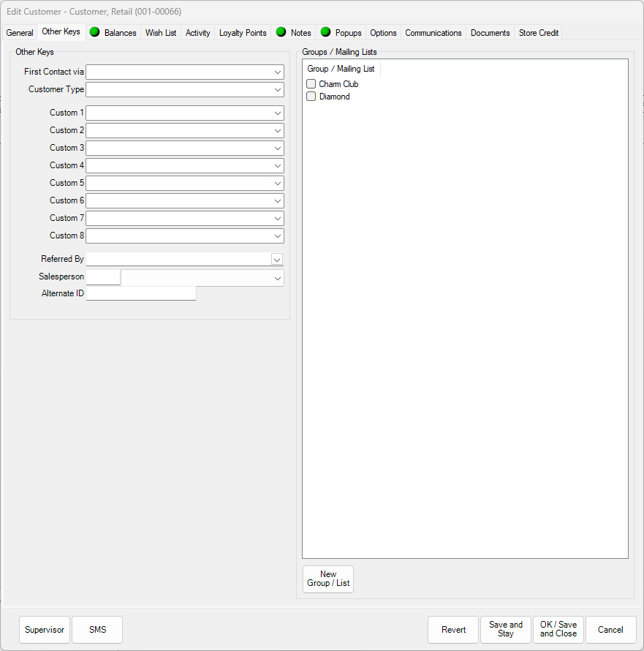Open the Custom 3 dropdown list
The image size is (644, 651).
click(278, 148)
